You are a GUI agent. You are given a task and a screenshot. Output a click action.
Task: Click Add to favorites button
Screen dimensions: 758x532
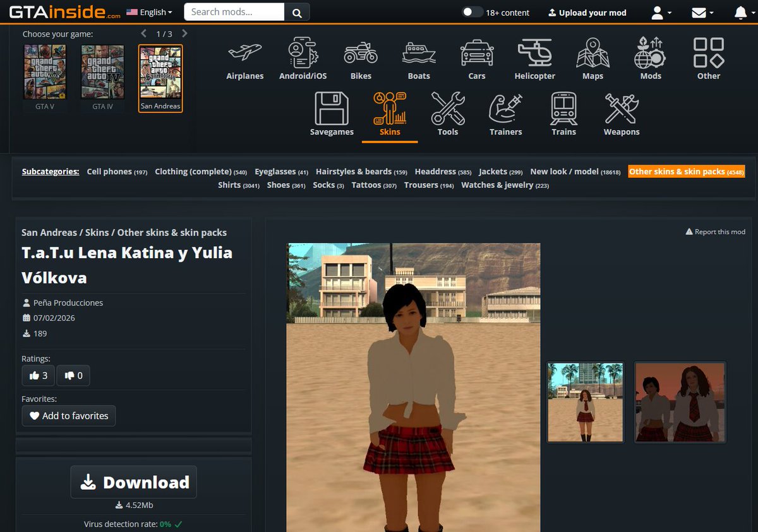(69, 416)
